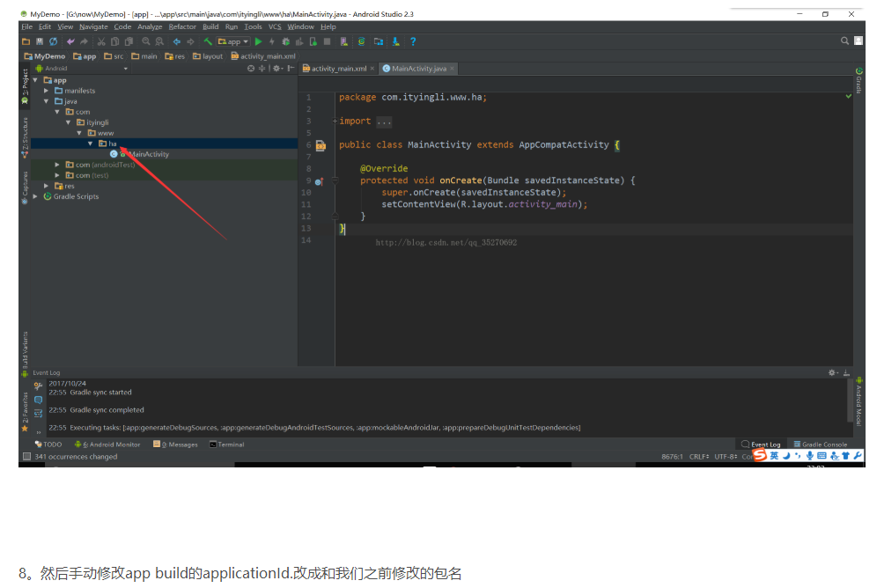
Task: Select MainActivity class in the project tree
Action: coord(140,154)
